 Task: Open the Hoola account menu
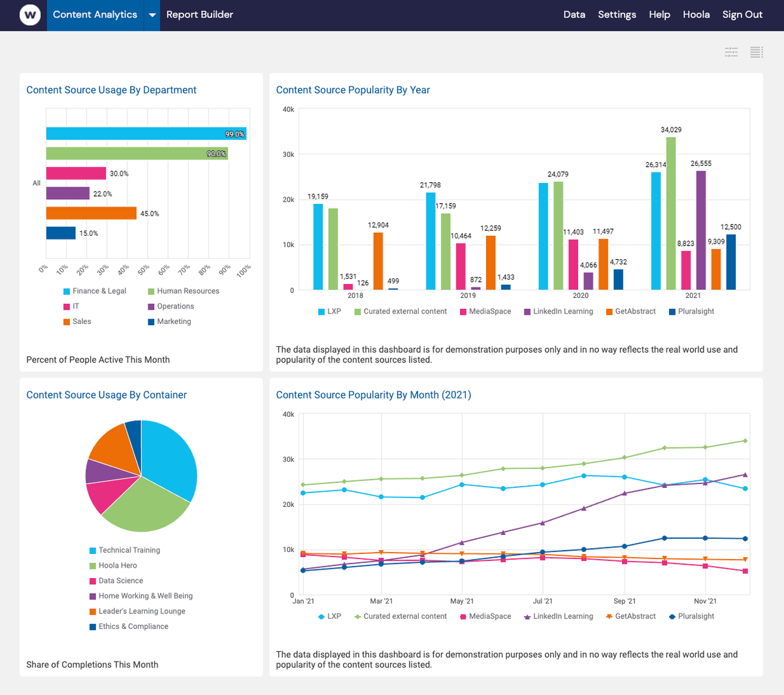click(696, 14)
